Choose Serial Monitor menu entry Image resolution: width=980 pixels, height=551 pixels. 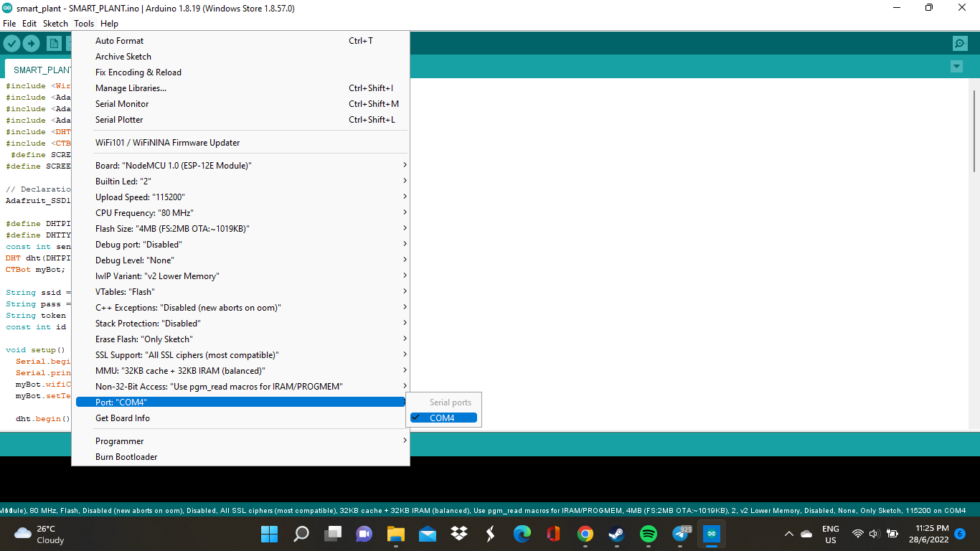240,104
